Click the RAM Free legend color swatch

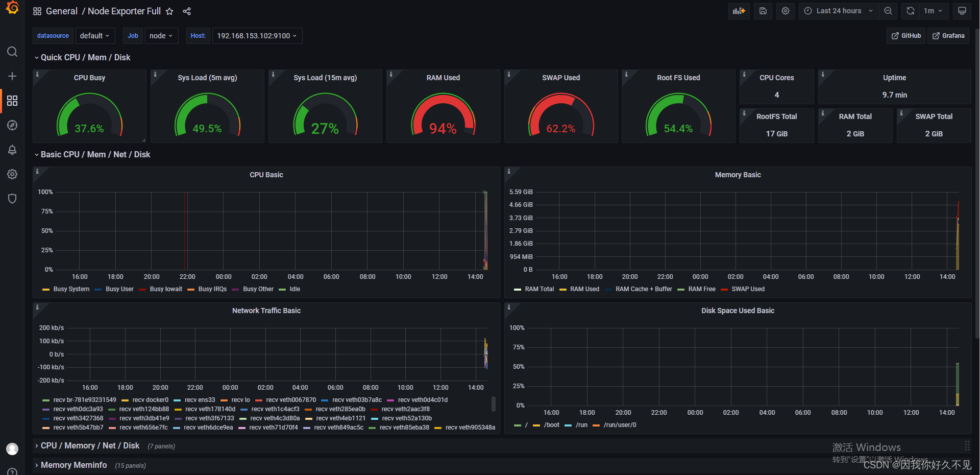click(x=681, y=290)
